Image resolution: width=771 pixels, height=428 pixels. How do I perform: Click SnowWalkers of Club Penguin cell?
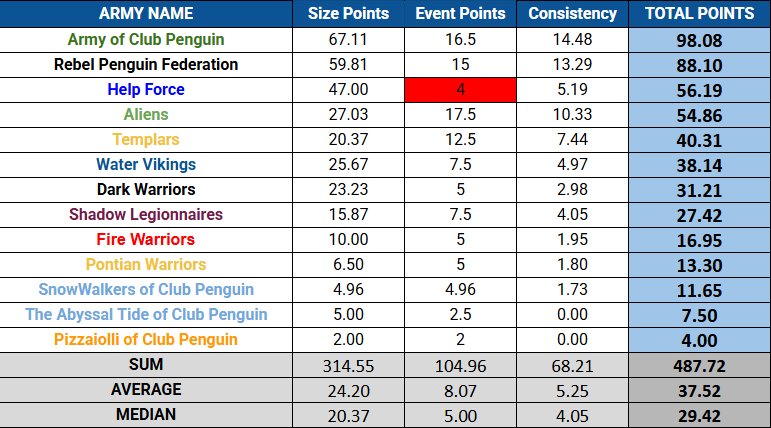146,290
